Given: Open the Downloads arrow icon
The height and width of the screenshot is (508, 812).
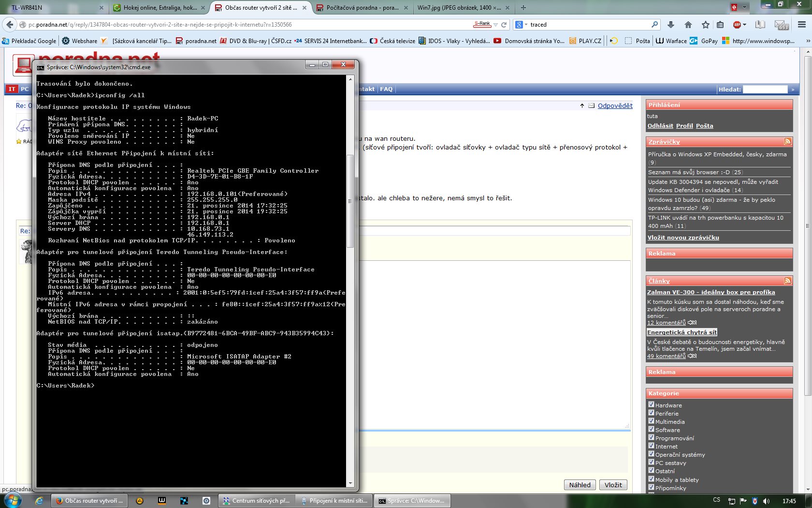Looking at the screenshot, I should 671,25.
